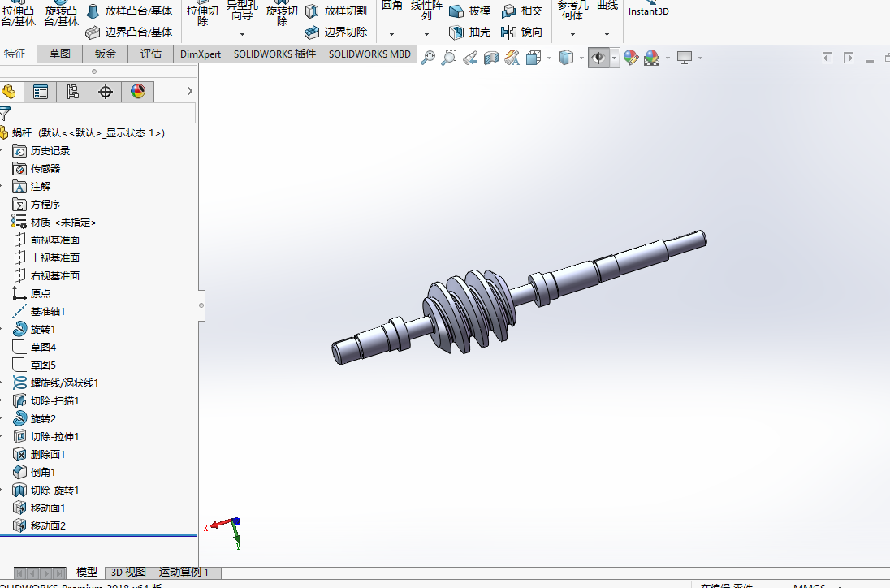The image size is (890, 588).
Task: Select the 相交 intersect tool
Action: pos(522,11)
